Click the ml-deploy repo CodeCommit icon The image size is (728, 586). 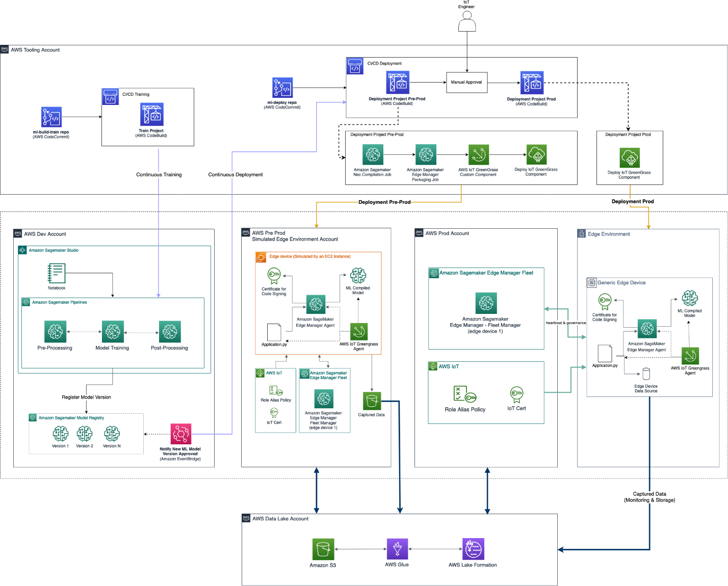(282, 88)
